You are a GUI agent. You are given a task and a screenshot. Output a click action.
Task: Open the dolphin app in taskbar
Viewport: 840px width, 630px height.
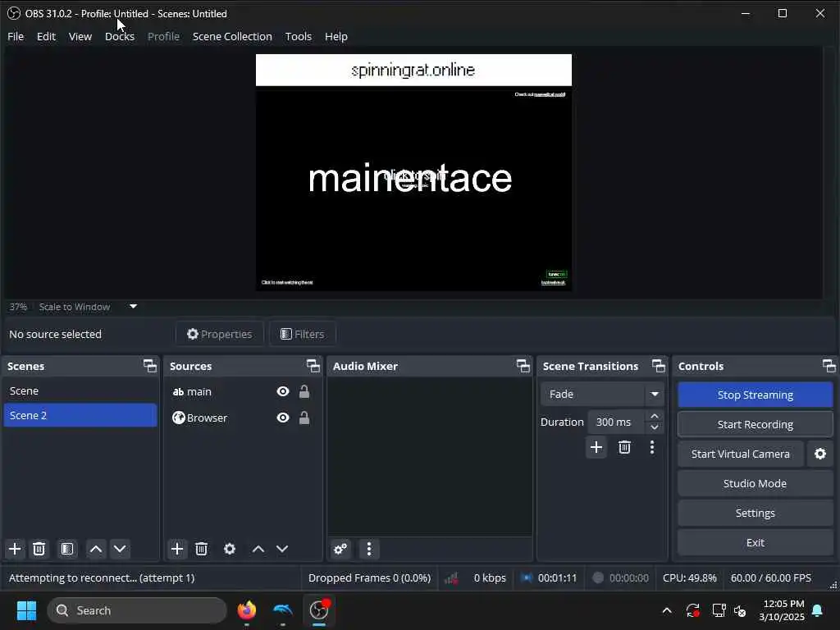(x=283, y=609)
